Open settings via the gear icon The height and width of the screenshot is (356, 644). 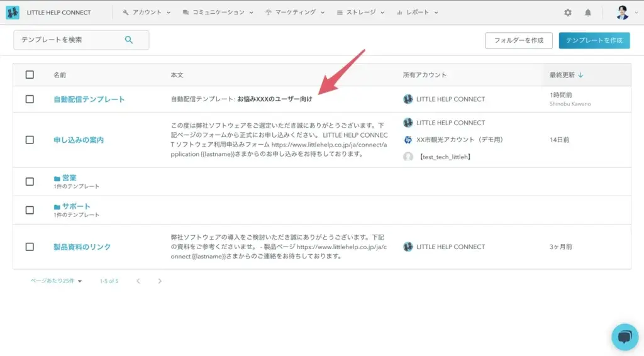[568, 13]
